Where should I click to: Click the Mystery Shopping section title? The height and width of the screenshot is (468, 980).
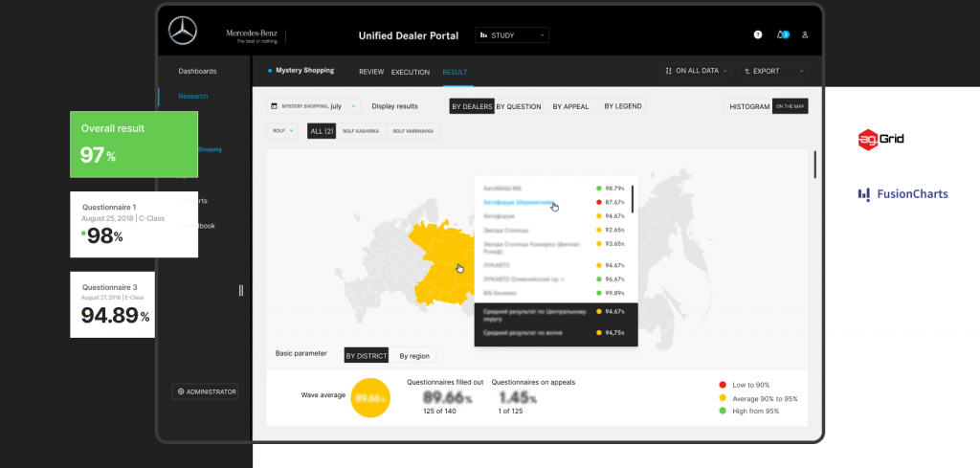pyautogui.click(x=305, y=71)
